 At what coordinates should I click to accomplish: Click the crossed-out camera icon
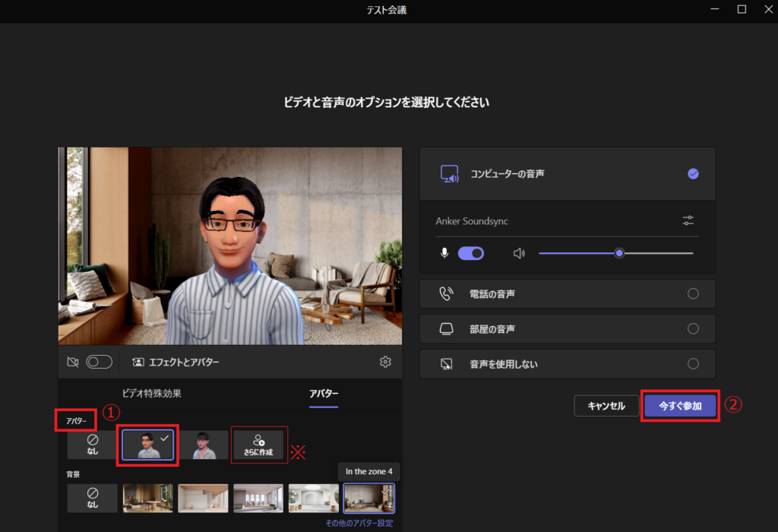[x=73, y=363]
